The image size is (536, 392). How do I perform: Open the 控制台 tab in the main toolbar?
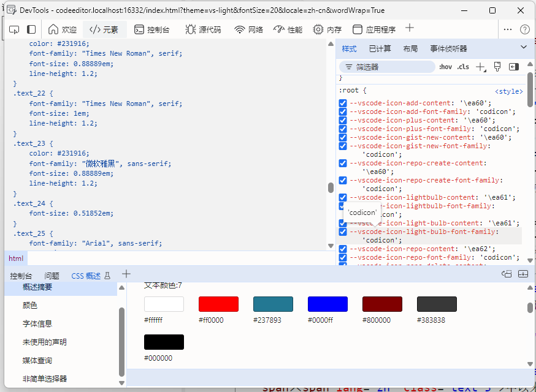pyautogui.click(x=152, y=30)
